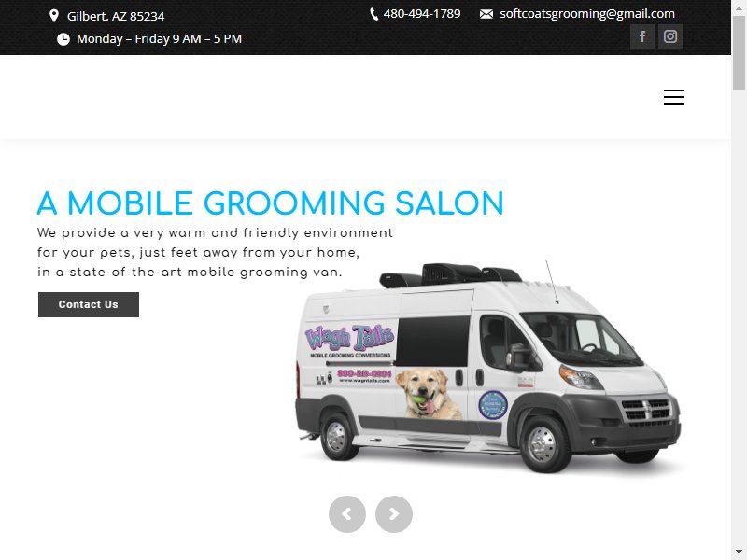This screenshot has height=560, width=747.
Task: Open the Instagram profile icon
Action: point(670,36)
